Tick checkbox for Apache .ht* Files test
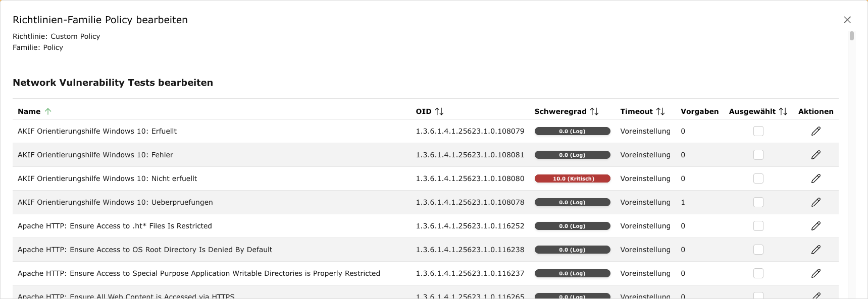The width and height of the screenshot is (868, 299). (758, 226)
